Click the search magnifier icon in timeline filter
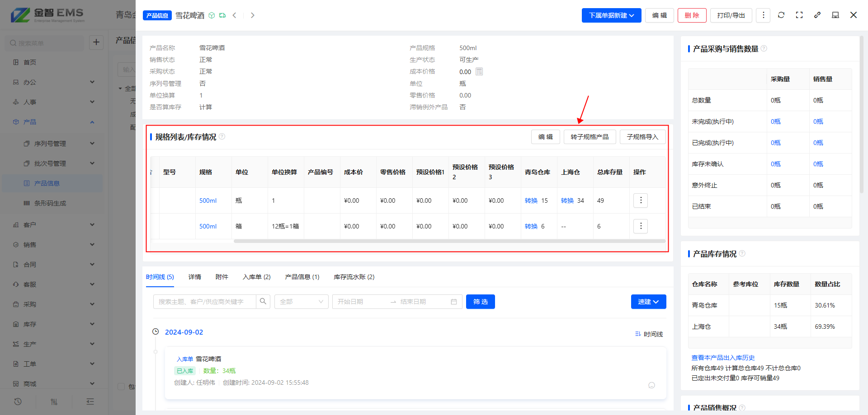 [x=263, y=302]
